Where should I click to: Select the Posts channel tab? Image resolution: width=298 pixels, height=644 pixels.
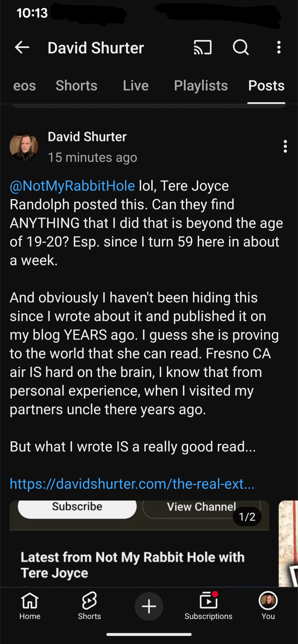pos(266,86)
